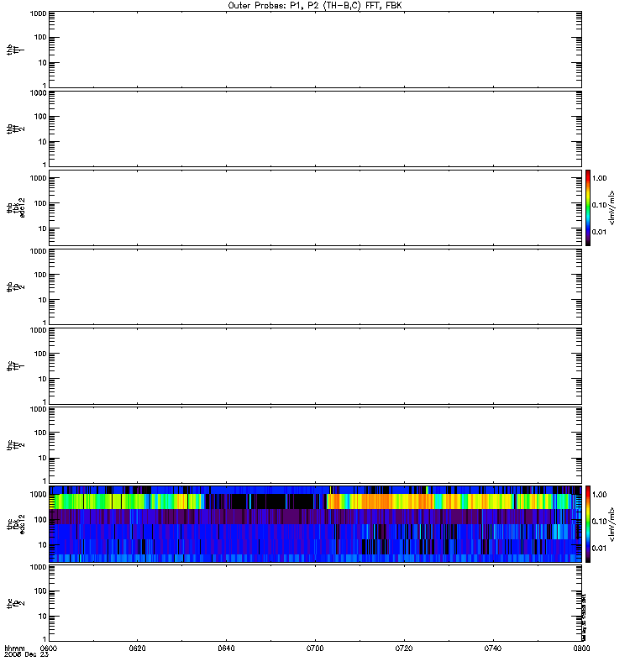Click "1000" tick of thb fbk edc12 panel
Screen dimensions: 630x672
[x=38, y=178]
